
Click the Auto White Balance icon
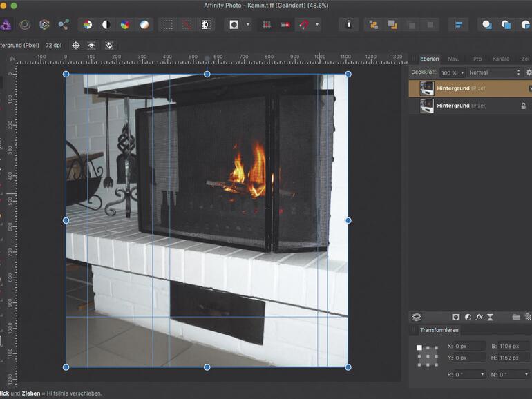tap(144, 25)
